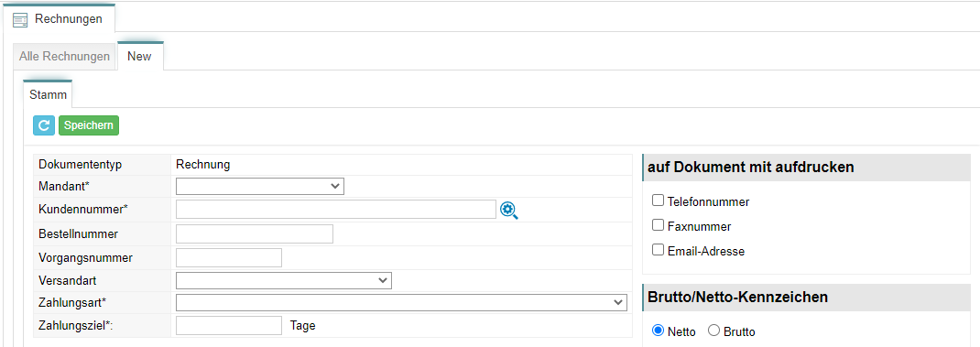Check the Email-Adresse option

tap(658, 250)
